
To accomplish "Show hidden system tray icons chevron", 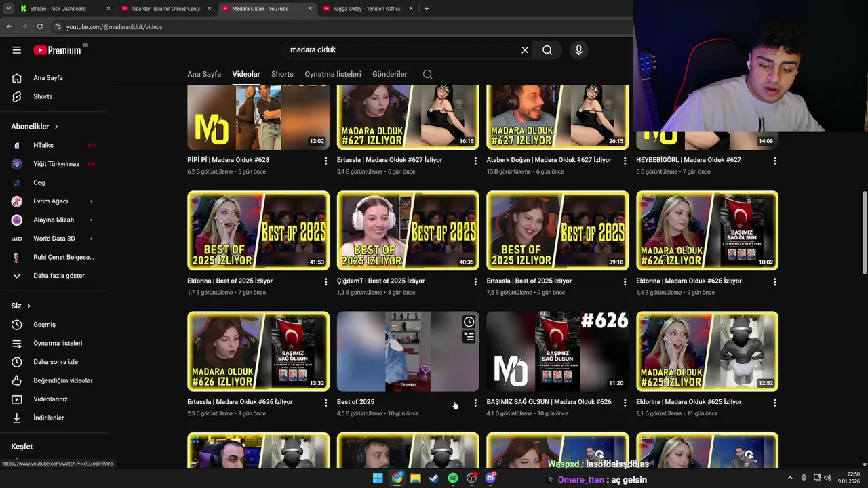I will click(789, 478).
